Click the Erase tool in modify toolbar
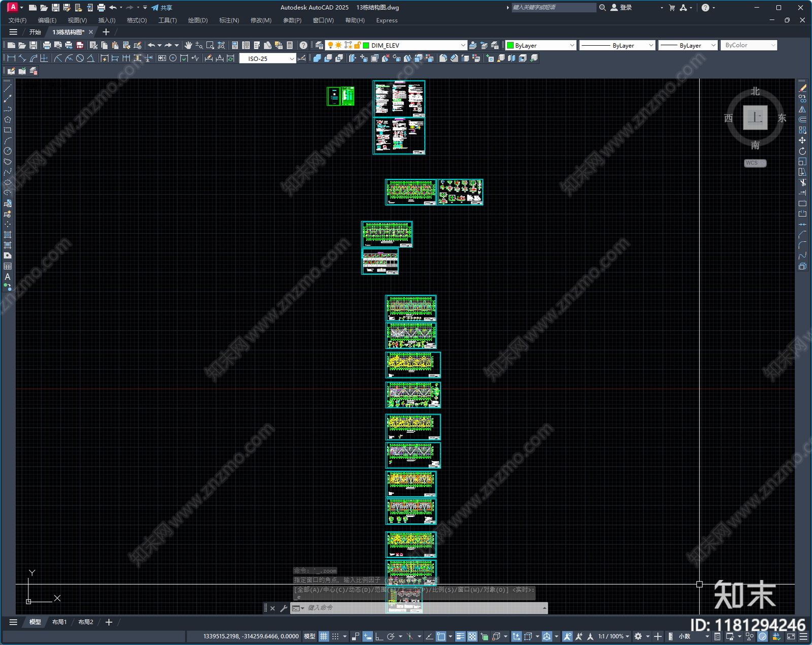The image size is (812, 645). click(802, 88)
